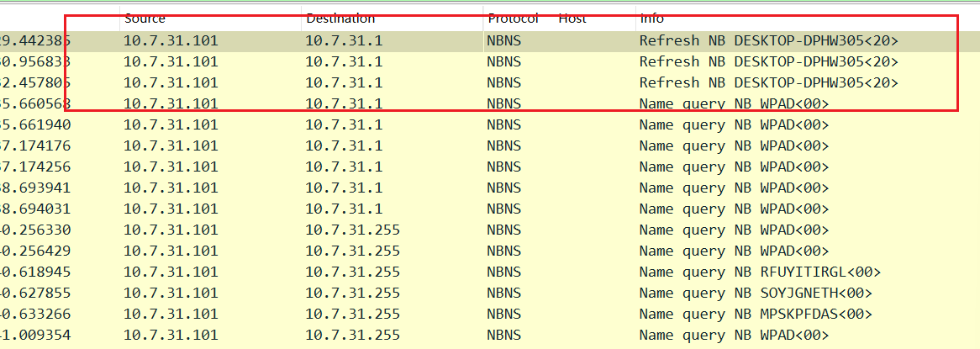Click the Host column header
Image resolution: width=980 pixels, height=349 pixels.
[572, 19]
